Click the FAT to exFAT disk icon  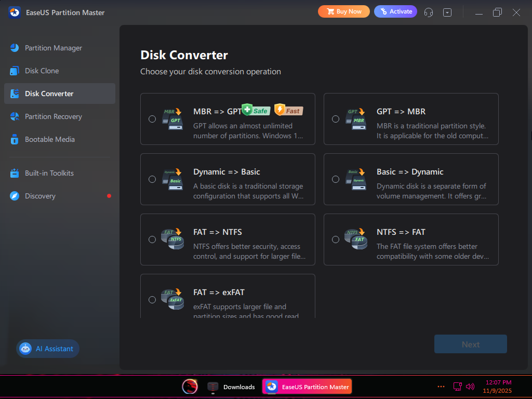[x=172, y=300]
